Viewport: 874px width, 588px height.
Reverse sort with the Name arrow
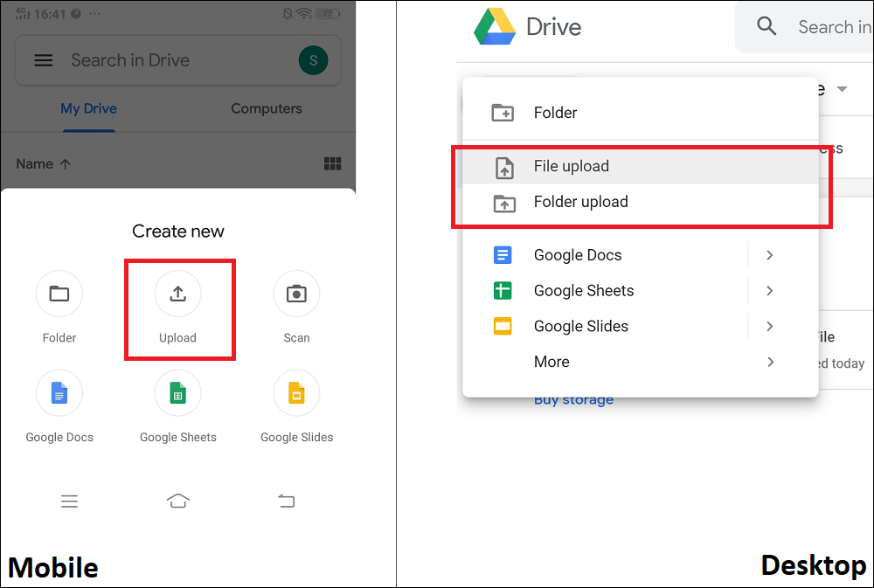point(66,164)
